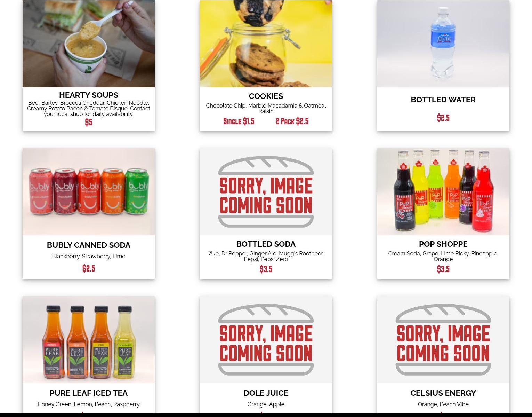Select the Celsius Energy heading
The width and height of the screenshot is (532, 417).
(x=443, y=393)
